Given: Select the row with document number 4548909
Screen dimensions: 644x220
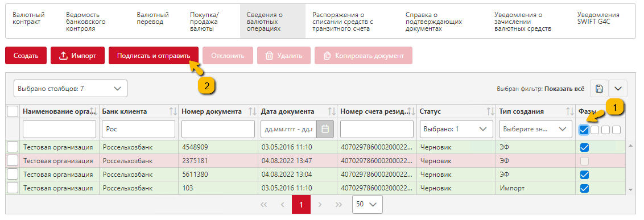Looking at the screenshot, I should (13, 147).
